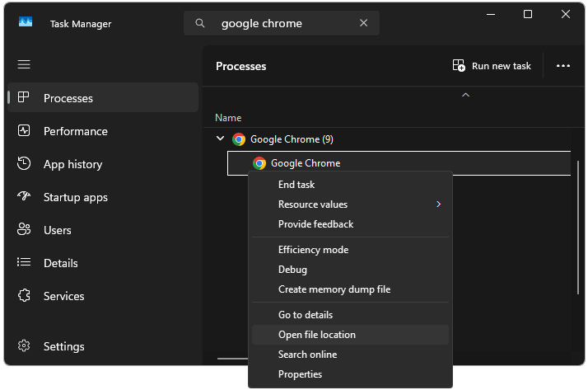Choose Provide feedback in context menu
The height and width of the screenshot is (390, 588).
click(x=350, y=224)
